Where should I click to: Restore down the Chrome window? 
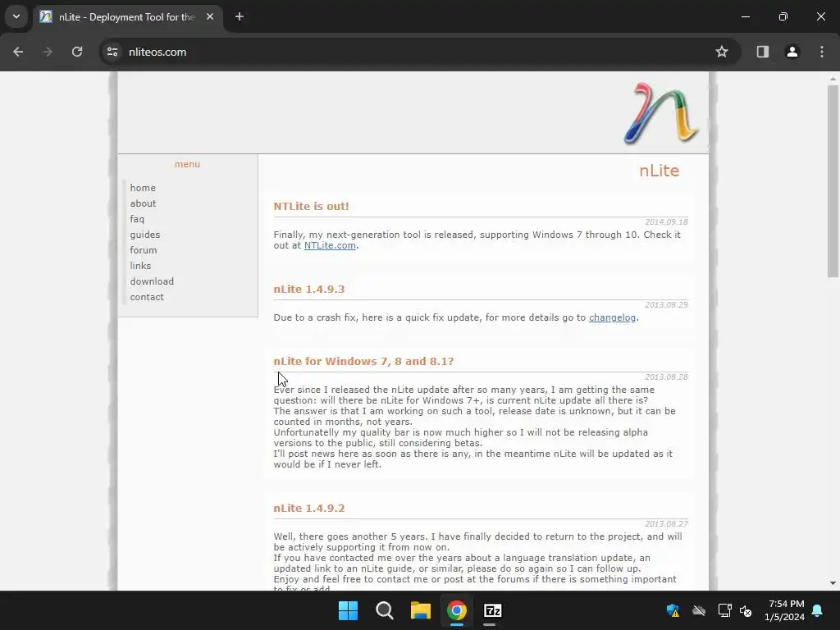[x=783, y=16]
